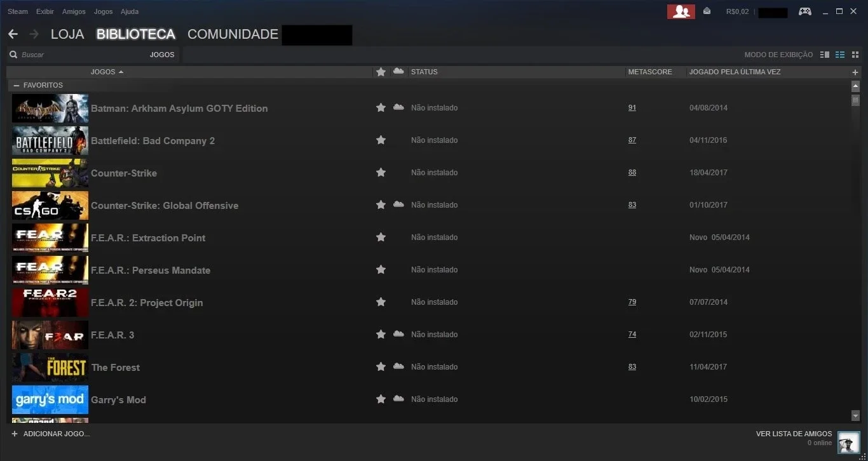Switch to detail view mode icon
Screen dimensions: 868x461
[825, 55]
